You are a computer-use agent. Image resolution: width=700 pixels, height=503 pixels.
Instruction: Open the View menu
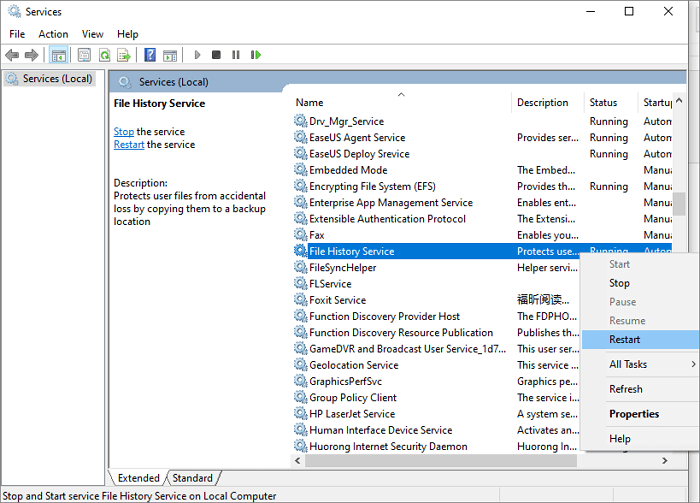click(x=92, y=34)
